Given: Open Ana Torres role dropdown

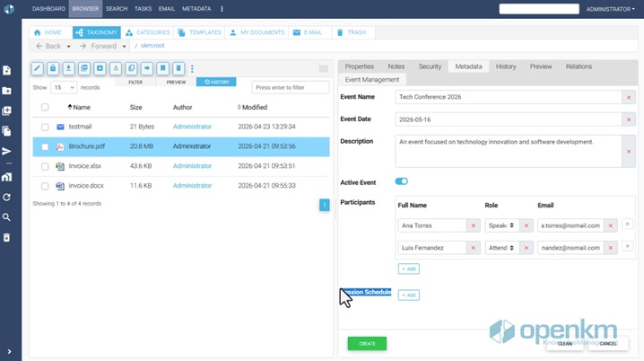Looking at the screenshot, I should [501, 225].
